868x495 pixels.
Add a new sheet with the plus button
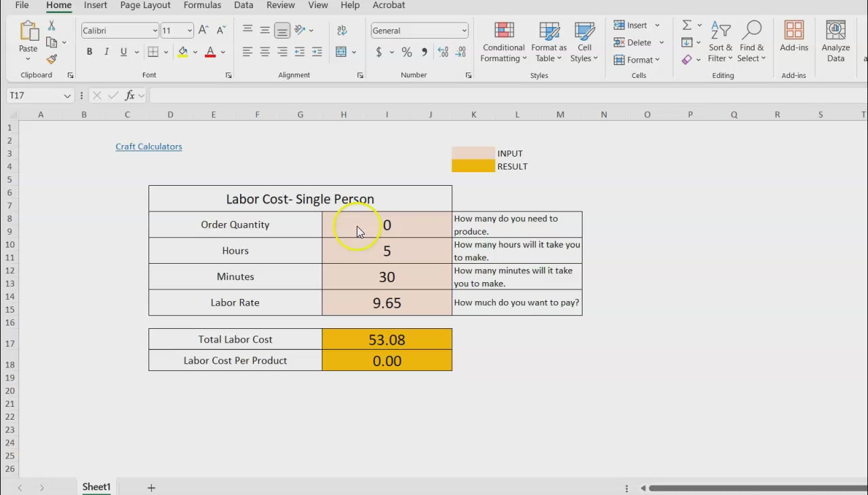(x=151, y=488)
